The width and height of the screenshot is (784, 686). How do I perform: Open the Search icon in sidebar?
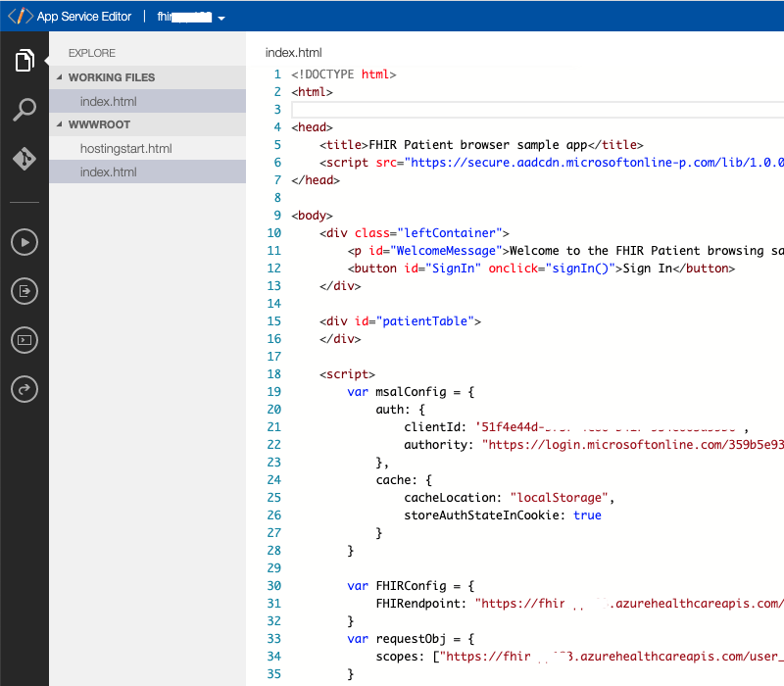(x=24, y=110)
